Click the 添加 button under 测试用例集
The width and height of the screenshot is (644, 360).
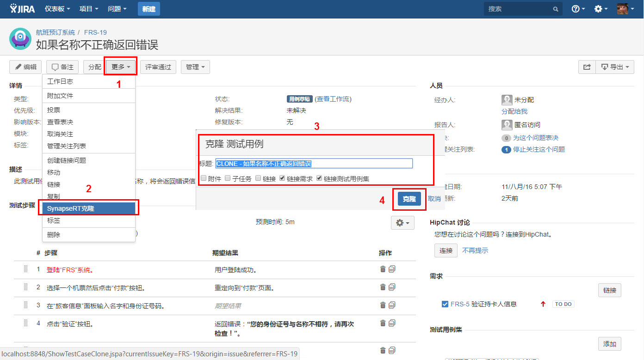(610, 344)
